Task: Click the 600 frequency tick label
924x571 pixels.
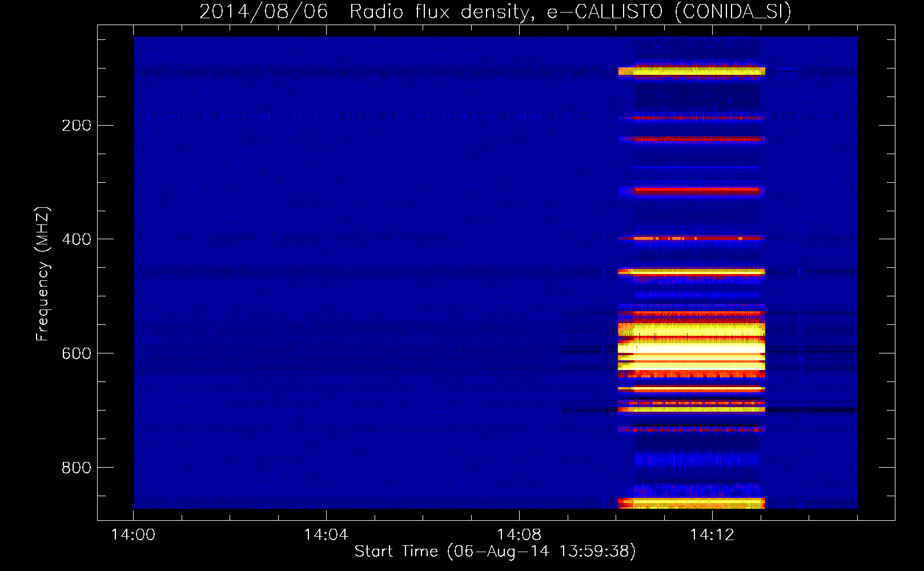Action: (77, 354)
